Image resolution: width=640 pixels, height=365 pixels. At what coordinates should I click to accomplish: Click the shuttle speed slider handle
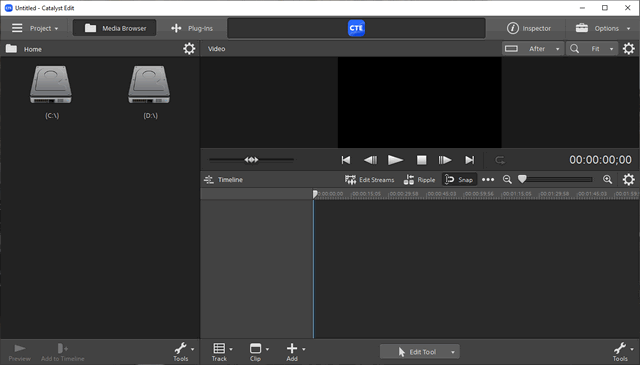coord(251,160)
